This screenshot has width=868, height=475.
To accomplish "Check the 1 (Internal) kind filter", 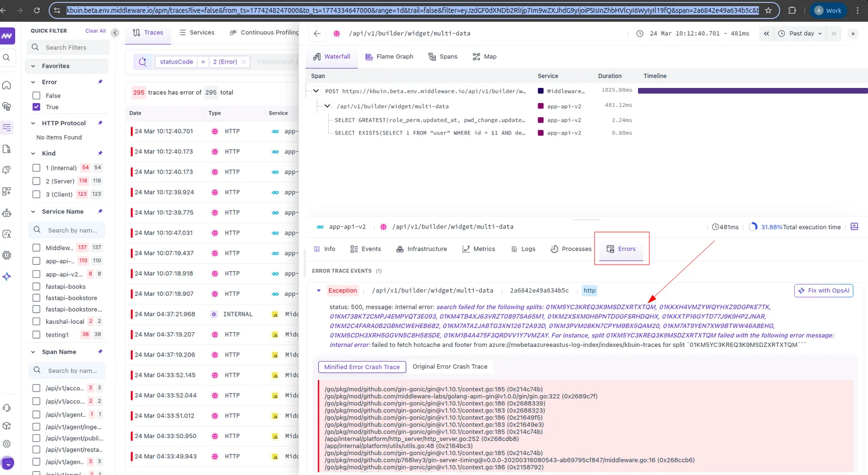I will point(36,168).
